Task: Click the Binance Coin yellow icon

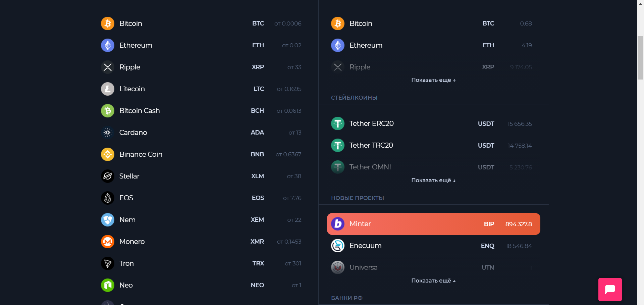Action: tap(108, 154)
